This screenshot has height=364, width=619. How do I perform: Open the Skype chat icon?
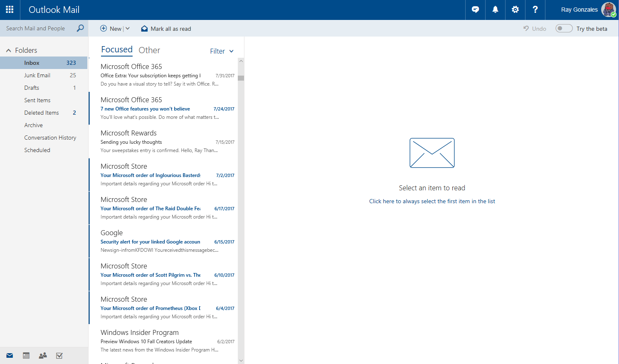475,10
